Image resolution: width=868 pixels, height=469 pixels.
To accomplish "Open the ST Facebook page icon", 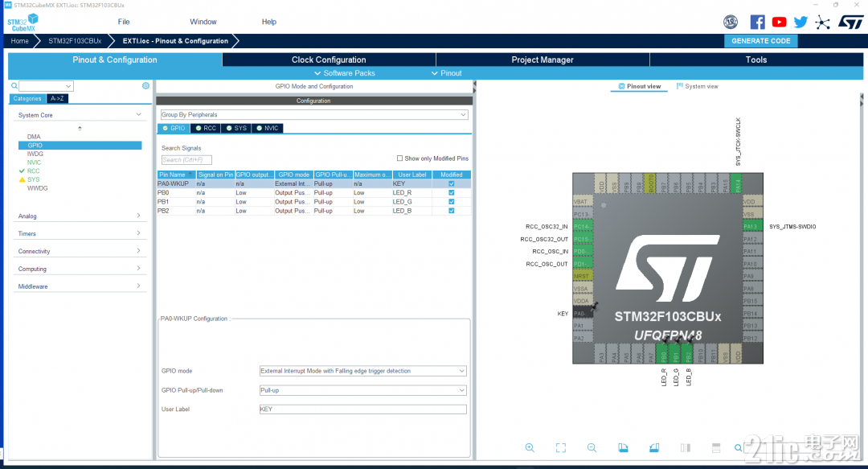I will coord(757,23).
